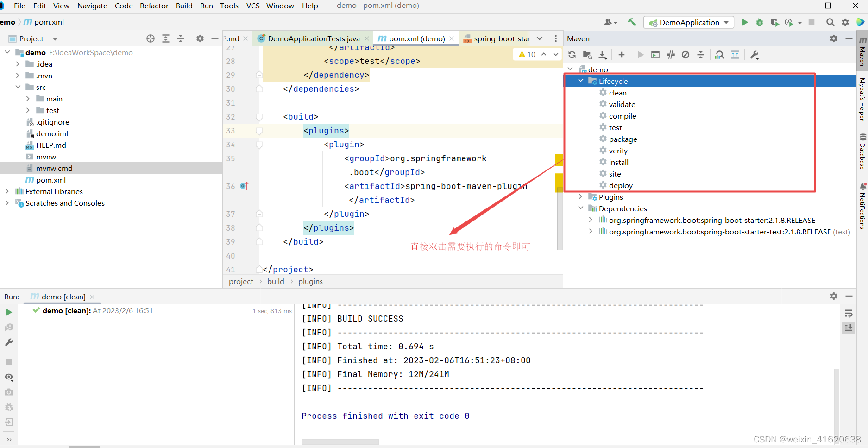Rerun demo [clean] in Run panel
The image size is (868, 448).
(x=9, y=312)
